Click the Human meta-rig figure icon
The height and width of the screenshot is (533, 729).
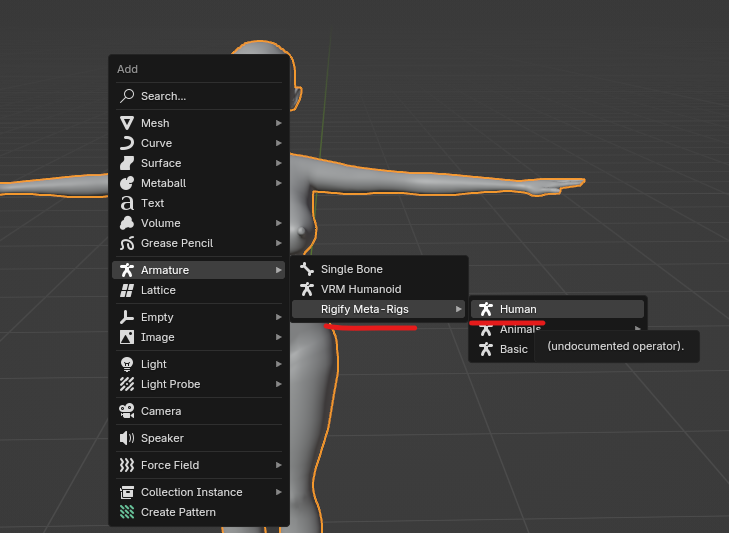click(486, 309)
